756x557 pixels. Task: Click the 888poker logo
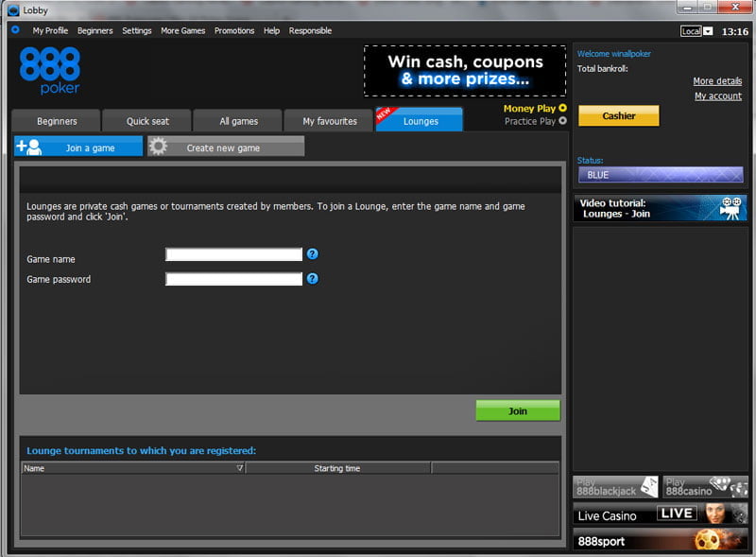[50, 71]
